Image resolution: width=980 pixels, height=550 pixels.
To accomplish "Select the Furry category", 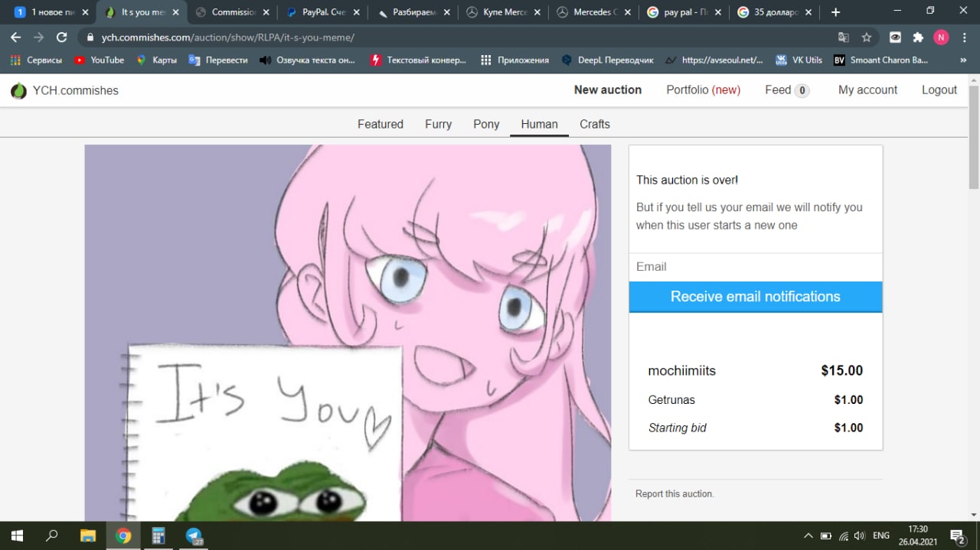I will click(439, 124).
